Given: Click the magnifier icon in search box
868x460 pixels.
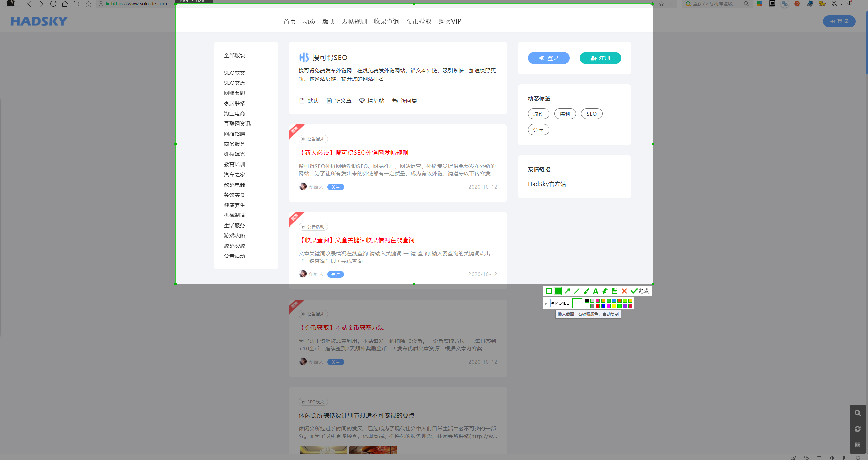Looking at the screenshot, I should point(746,4).
